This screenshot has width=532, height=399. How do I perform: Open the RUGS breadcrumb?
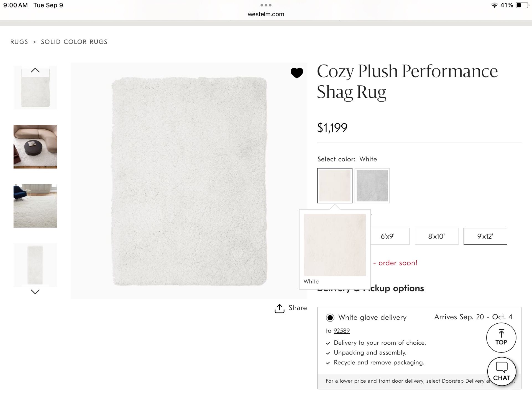(x=19, y=42)
